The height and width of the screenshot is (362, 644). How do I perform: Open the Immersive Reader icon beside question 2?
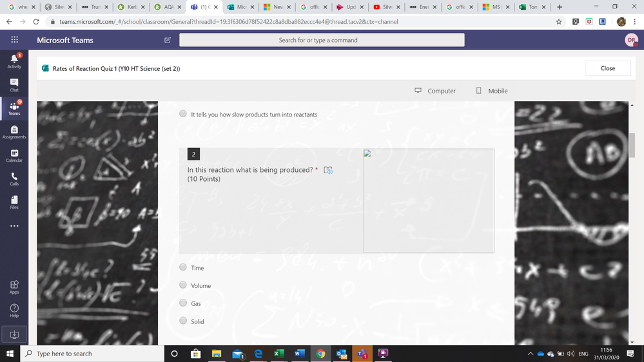pos(327,170)
